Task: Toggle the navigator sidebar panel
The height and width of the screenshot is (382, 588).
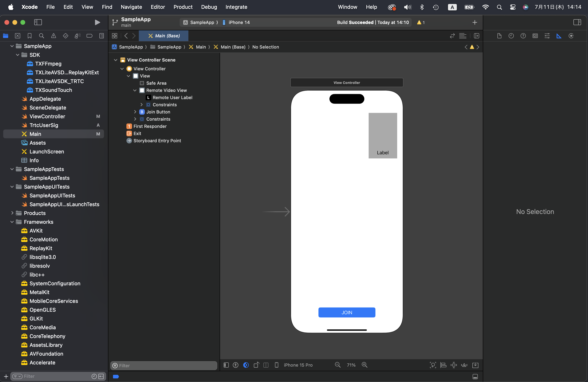Action: [x=38, y=22]
